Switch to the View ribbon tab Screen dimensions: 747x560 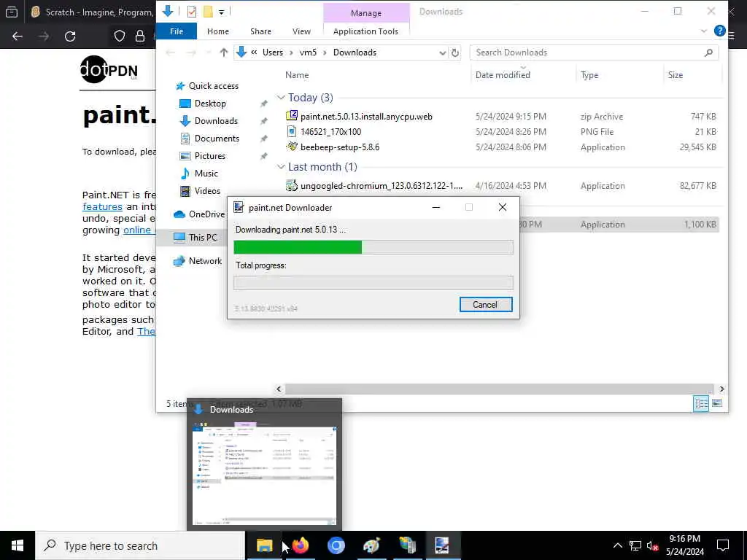click(301, 31)
